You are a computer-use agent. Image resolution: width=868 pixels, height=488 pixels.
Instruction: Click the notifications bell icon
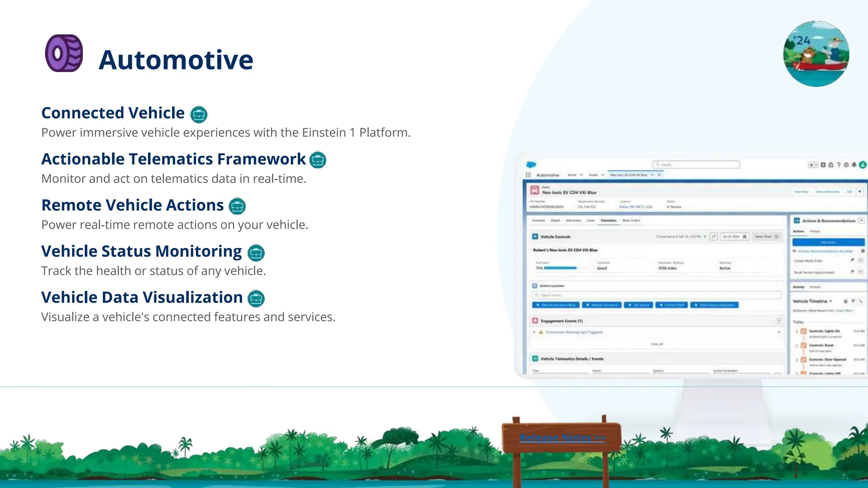854,165
